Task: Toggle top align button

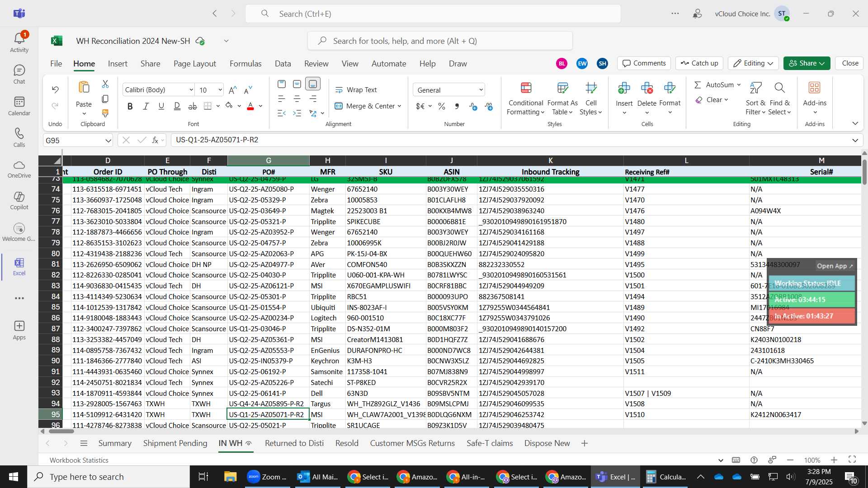Action: [x=281, y=84]
